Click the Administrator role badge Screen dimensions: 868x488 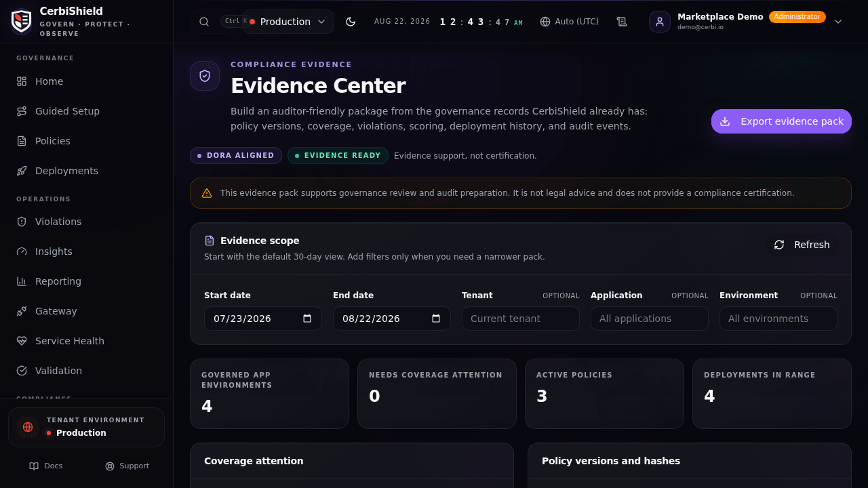point(797,16)
